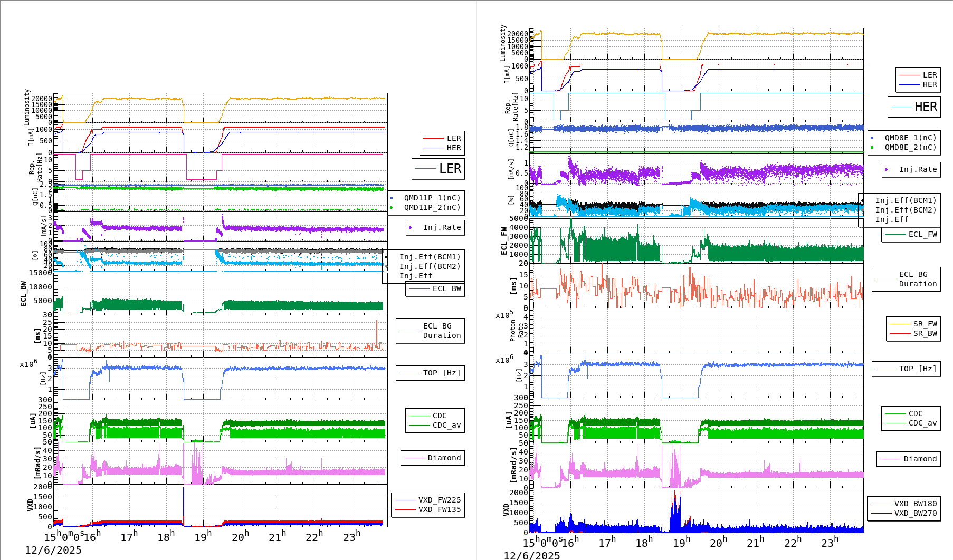Image resolution: width=953 pixels, height=560 pixels.
Task: Click the Photon Rate axis label
Action: (517, 331)
